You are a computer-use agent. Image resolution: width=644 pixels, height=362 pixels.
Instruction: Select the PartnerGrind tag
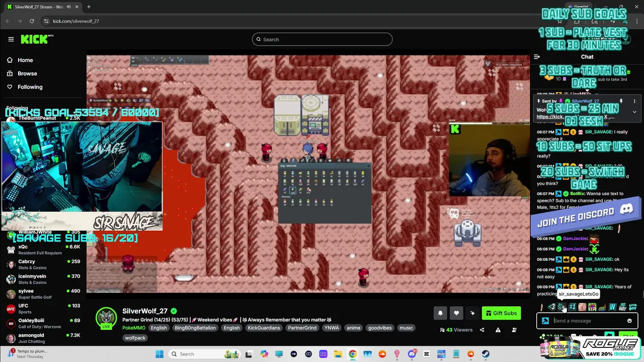pyautogui.click(x=302, y=328)
